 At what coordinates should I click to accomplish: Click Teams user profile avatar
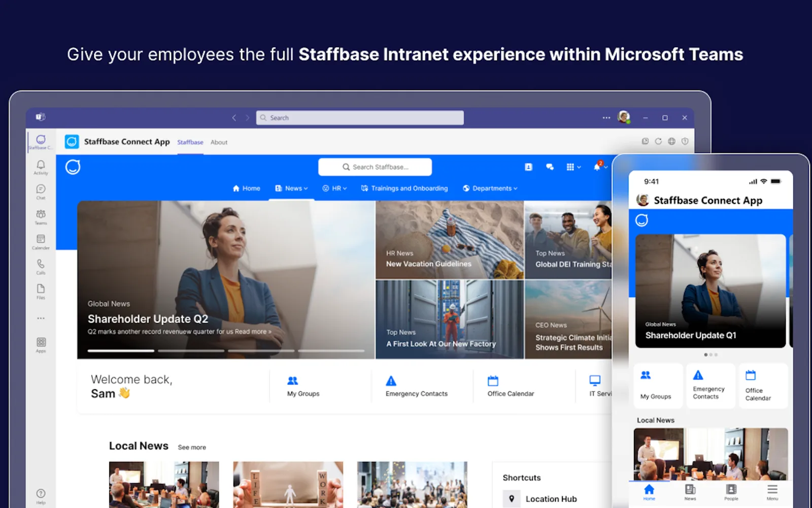[x=624, y=117]
